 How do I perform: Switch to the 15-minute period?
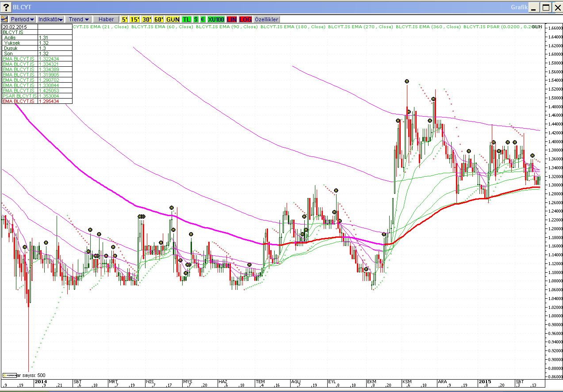pos(135,19)
